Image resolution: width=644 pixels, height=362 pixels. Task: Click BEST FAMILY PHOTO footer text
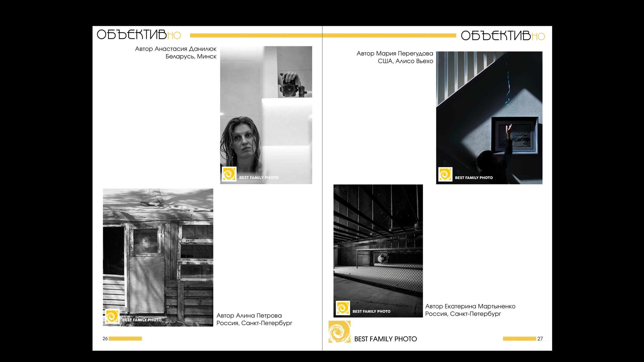click(x=385, y=339)
